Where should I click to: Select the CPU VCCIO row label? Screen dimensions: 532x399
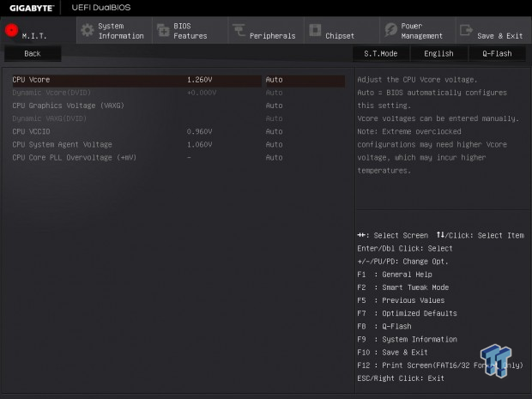click(31, 131)
